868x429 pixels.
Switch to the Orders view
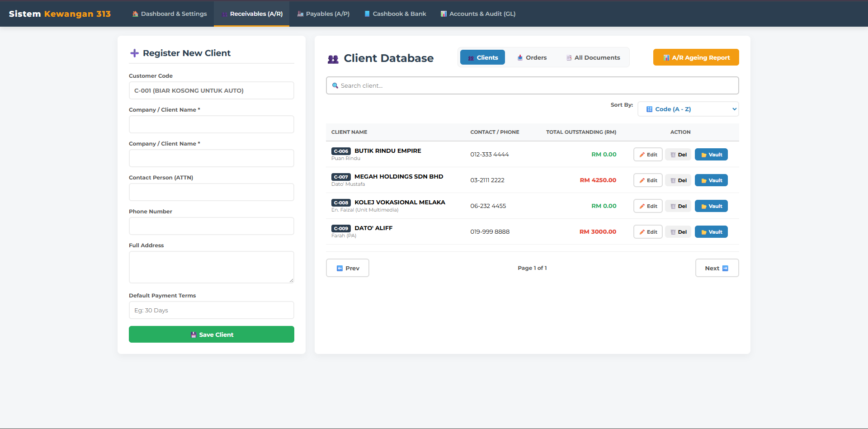(x=532, y=57)
